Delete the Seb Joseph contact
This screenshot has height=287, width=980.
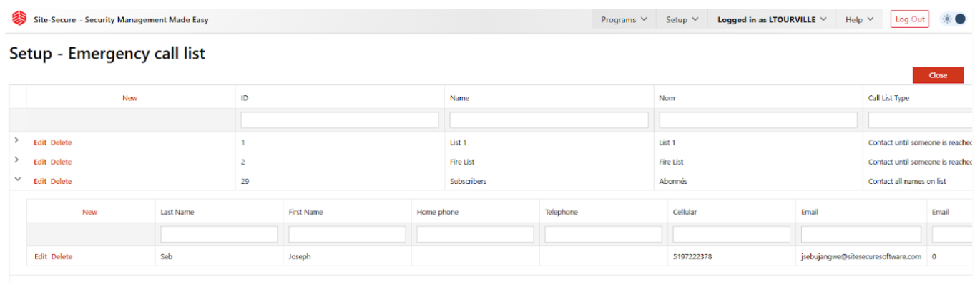62,257
